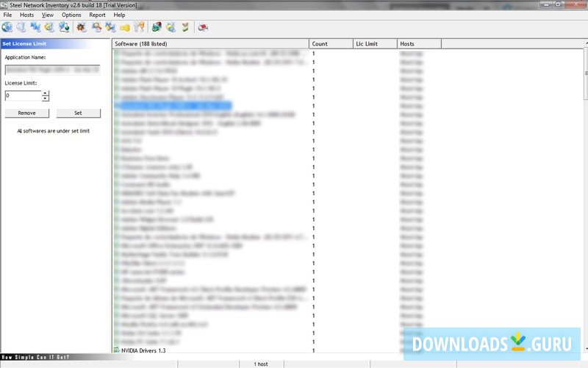Click the Remove license limit button
Image resolution: width=588 pixels, height=368 pixels.
(27, 113)
